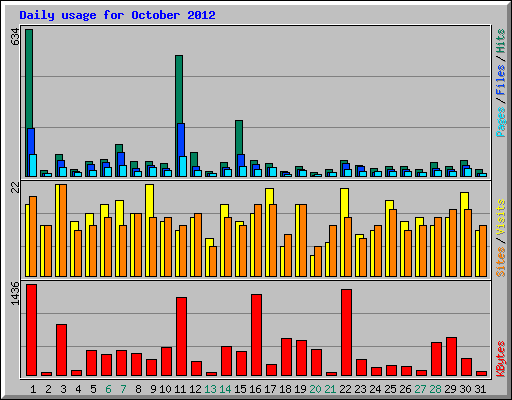Image resolution: width=512 pixels, height=400 pixels.
Task: Click the orange 'Sites' legend label
Action: 500,262
